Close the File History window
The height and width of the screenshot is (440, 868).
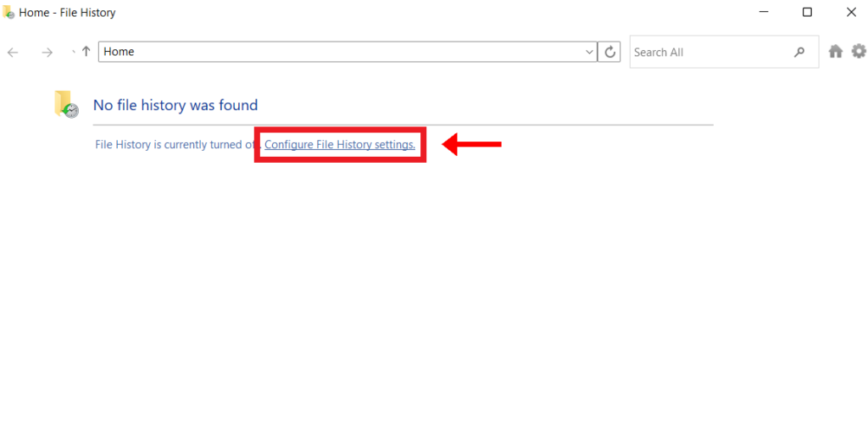(850, 13)
